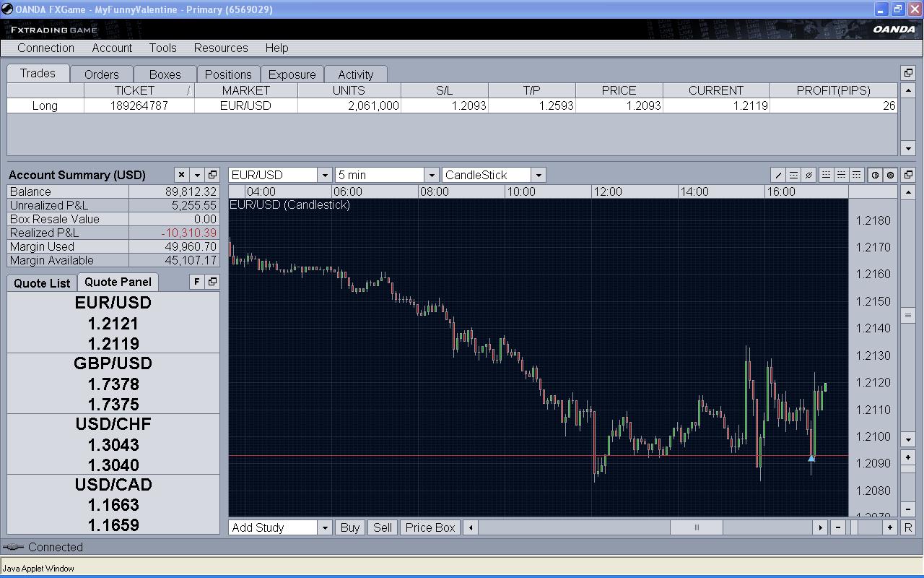This screenshot has height=578, width=924.
Task: Open the Account menu
Action: [x=112, y=48]
